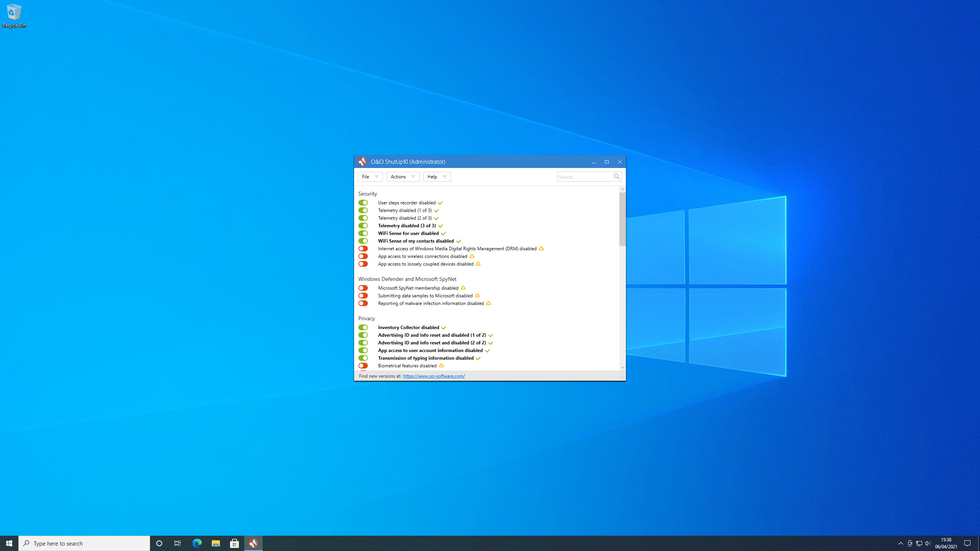Select 'Transmission of typing information disabled' text
The image size is (980, 551).
[426, 358]
